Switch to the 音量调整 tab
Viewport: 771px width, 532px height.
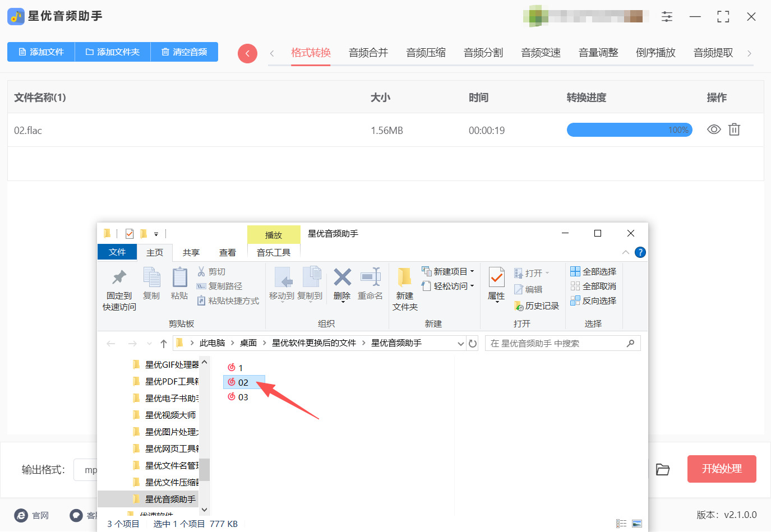[x=598, y=53]
